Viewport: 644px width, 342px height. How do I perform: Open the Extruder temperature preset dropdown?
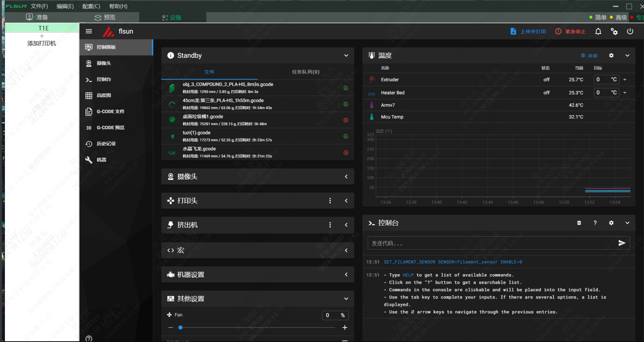(625, 80)
